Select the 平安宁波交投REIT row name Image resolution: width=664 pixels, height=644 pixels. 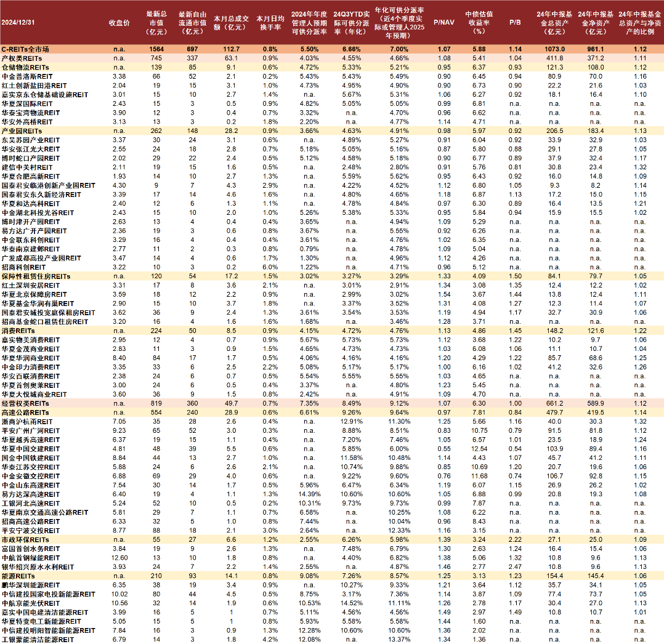(31, 531)
